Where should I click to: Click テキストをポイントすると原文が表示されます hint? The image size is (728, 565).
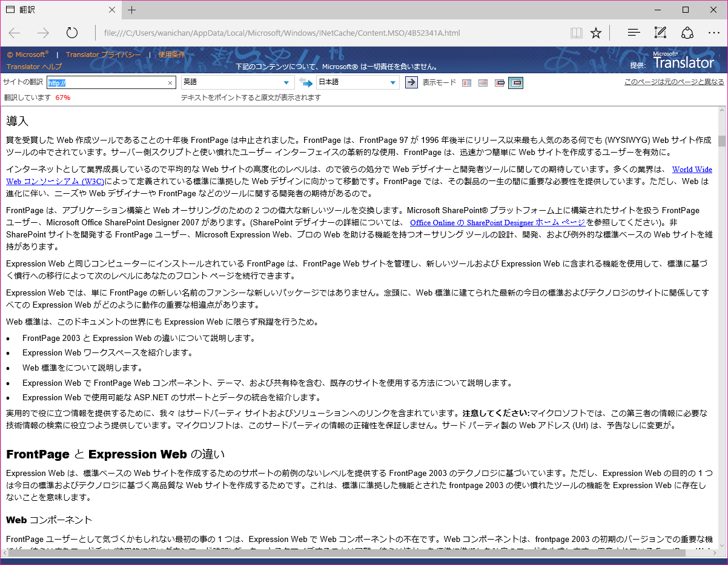[251, 97]
